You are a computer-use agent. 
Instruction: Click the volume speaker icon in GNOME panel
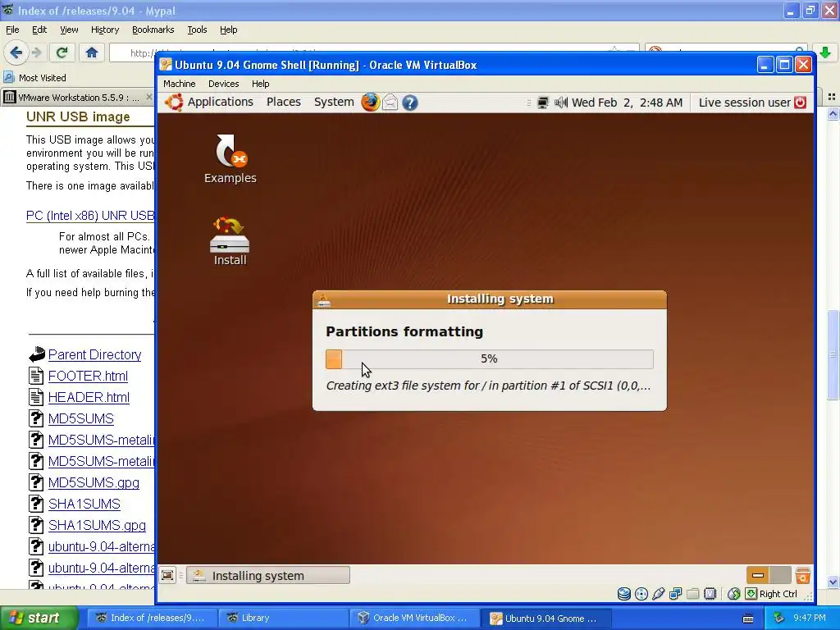pos(560,103)
